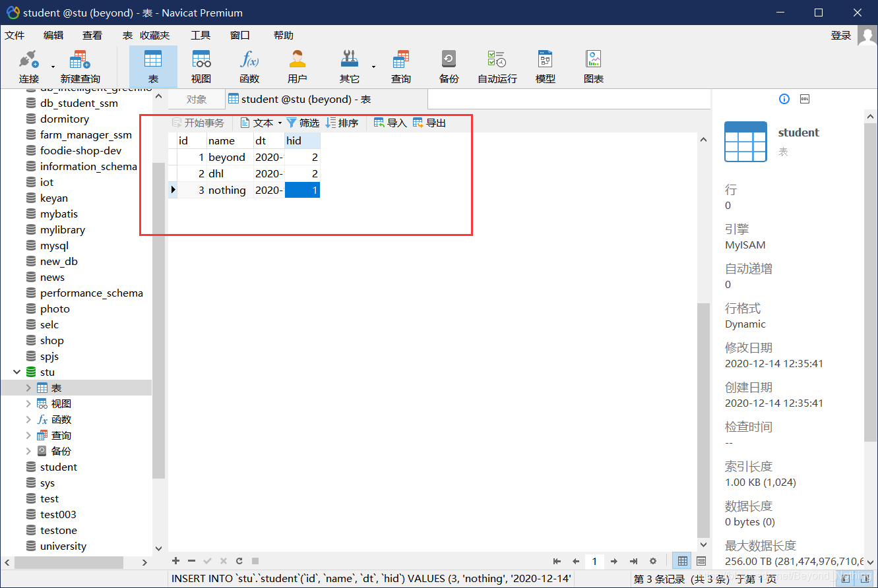878x588 pixels.
Task: Toggle selection of the hid cell value 1
Action: click(x=302, y=190)
